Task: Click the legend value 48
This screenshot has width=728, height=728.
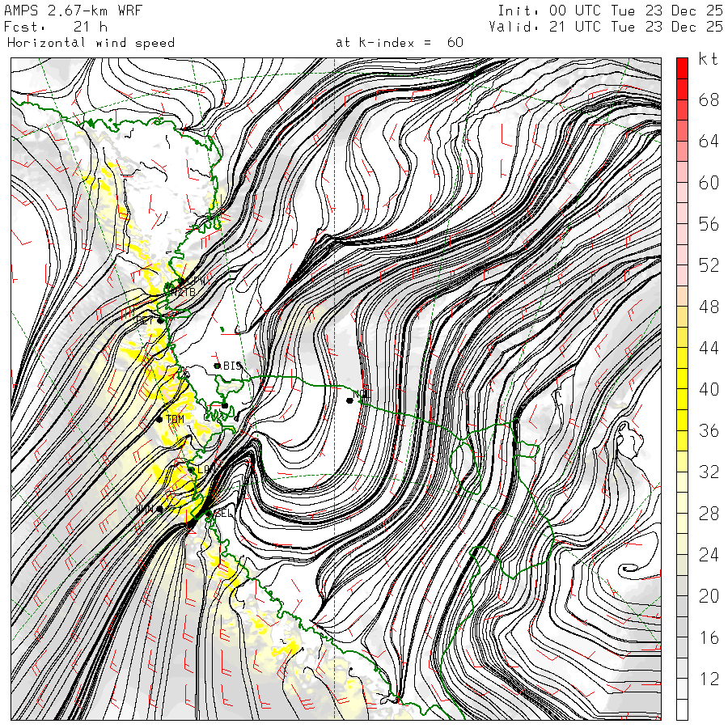Action: click(709, 307)
